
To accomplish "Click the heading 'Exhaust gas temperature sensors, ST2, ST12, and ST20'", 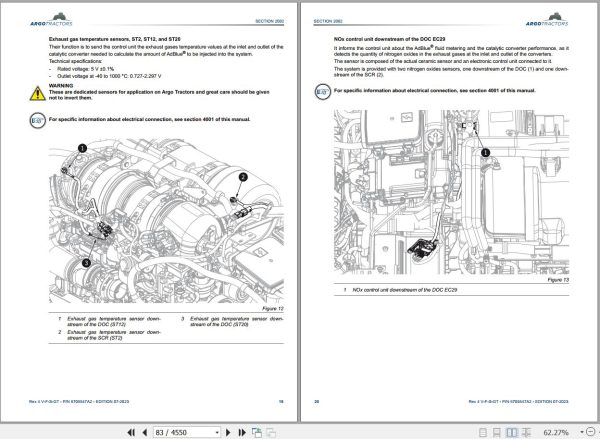I will click(115, 39).
